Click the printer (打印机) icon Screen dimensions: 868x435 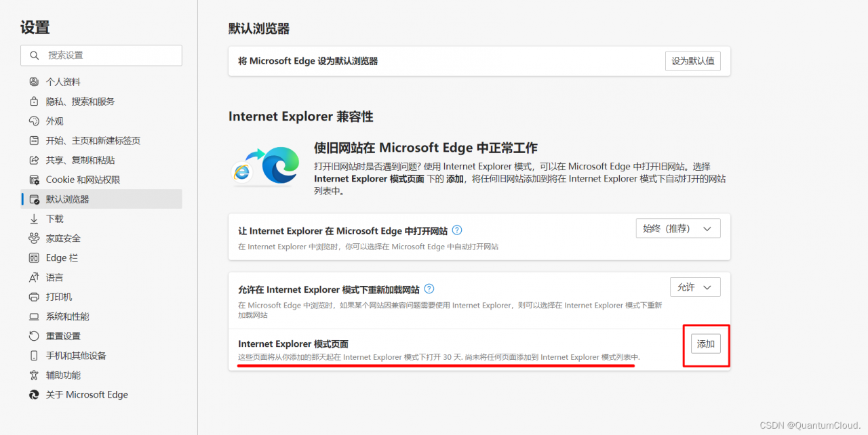click(x=34, y=297)
